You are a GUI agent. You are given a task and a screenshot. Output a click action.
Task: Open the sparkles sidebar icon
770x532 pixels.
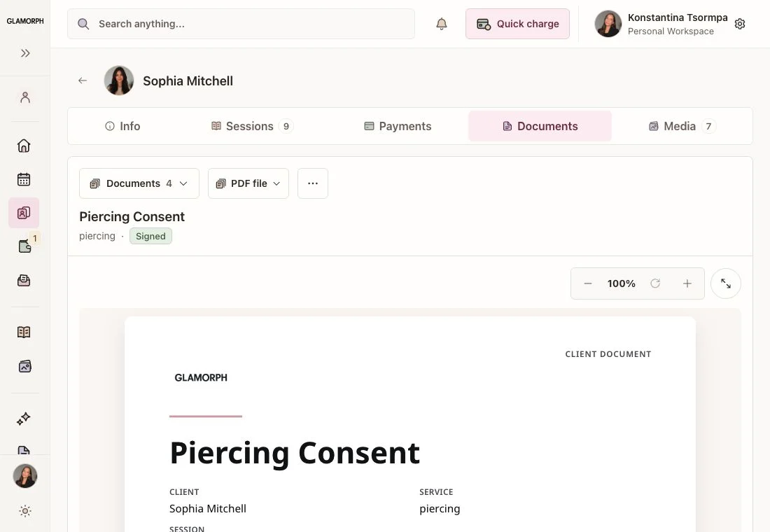point(24,419)
